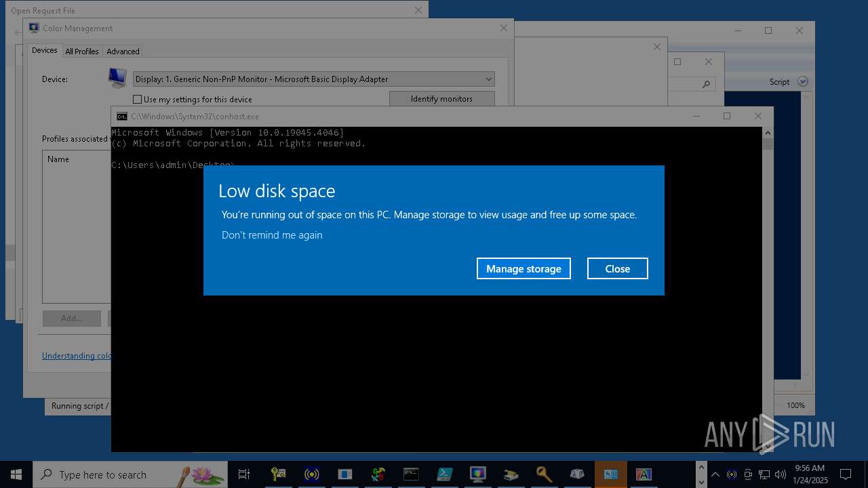Switch to Devices tab in Color Management

45,51
